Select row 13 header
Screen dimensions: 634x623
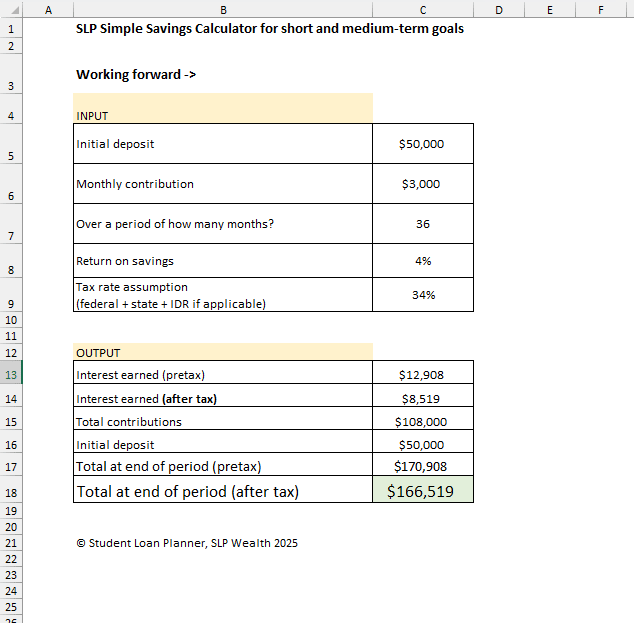[x=11, y=372]
